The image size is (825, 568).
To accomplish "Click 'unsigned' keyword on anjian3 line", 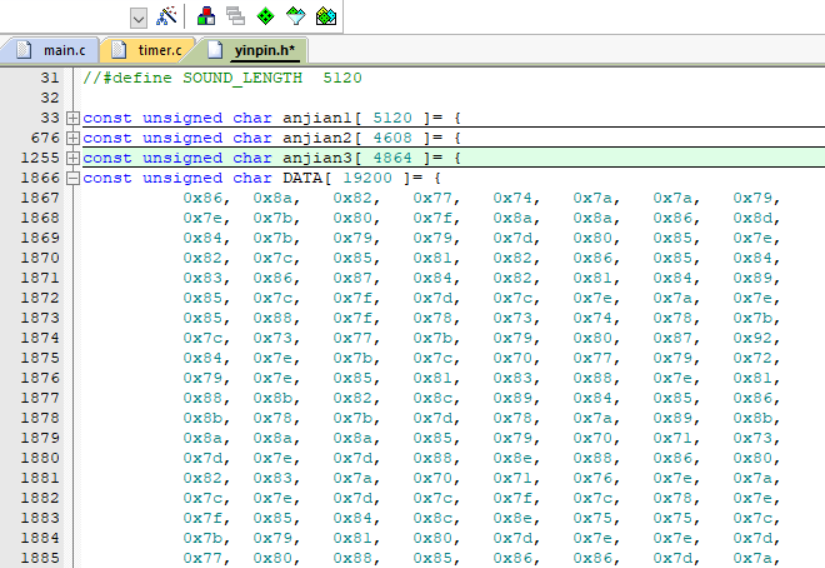I will [183, 158].
